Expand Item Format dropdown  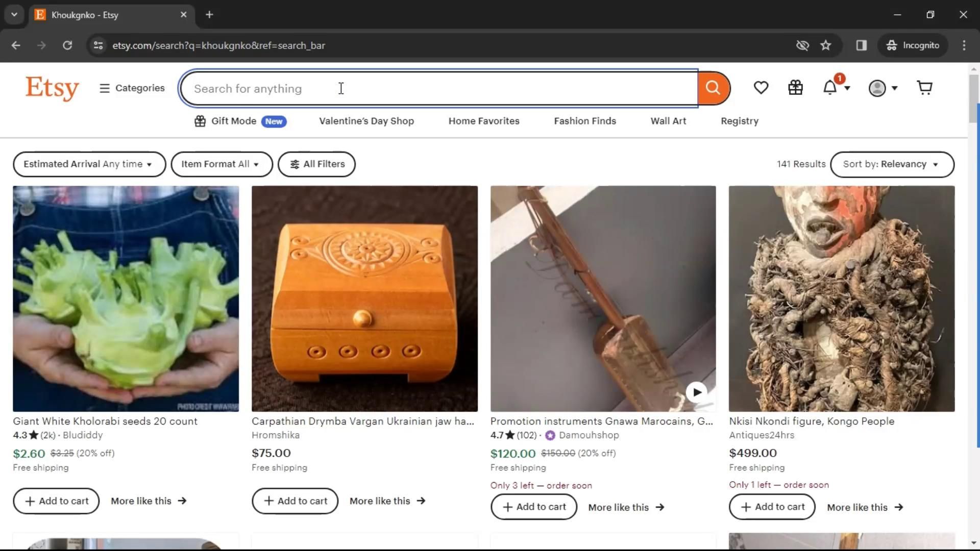coord(221,164)
